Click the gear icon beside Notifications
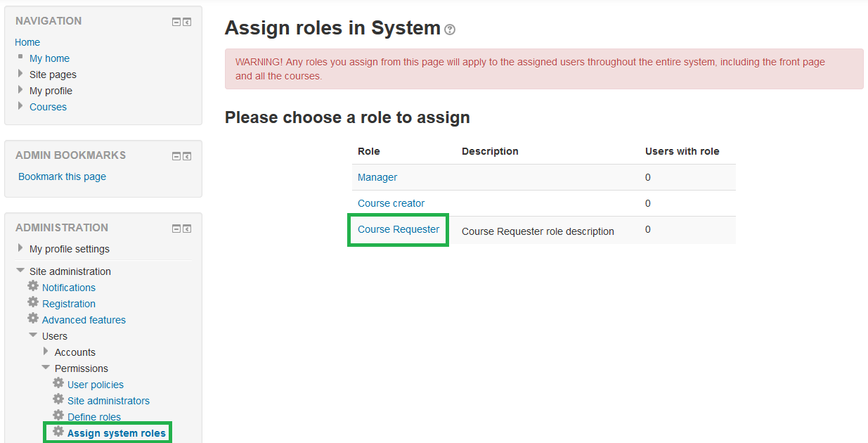Screen dimensions: 868x443 [x=33, y=286]
